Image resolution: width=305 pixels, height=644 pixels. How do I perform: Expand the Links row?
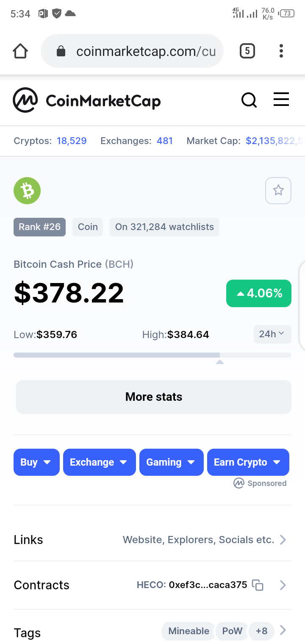[x=152, y=540]
